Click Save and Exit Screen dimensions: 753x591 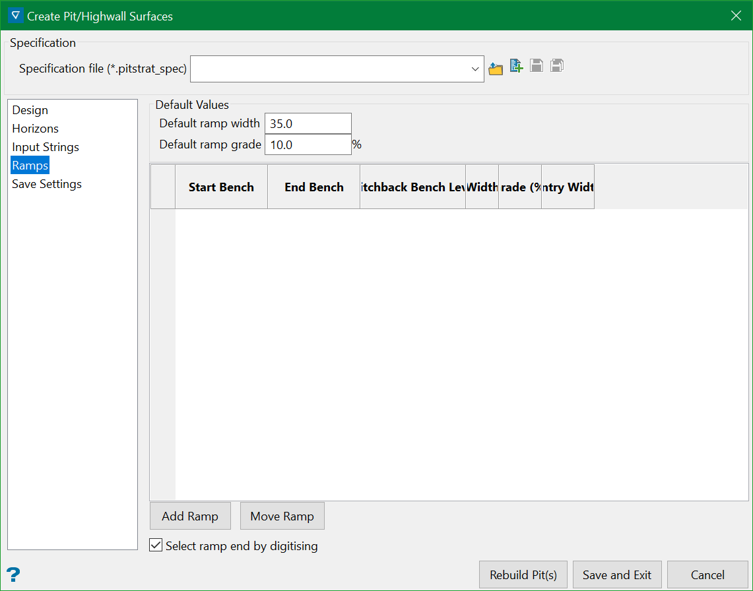(x=617, y=574)
